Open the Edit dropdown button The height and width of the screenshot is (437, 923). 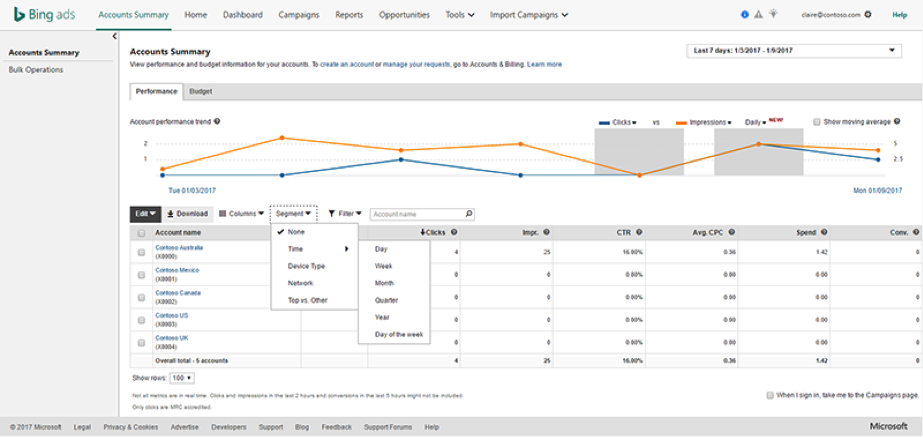coord(145,214)
